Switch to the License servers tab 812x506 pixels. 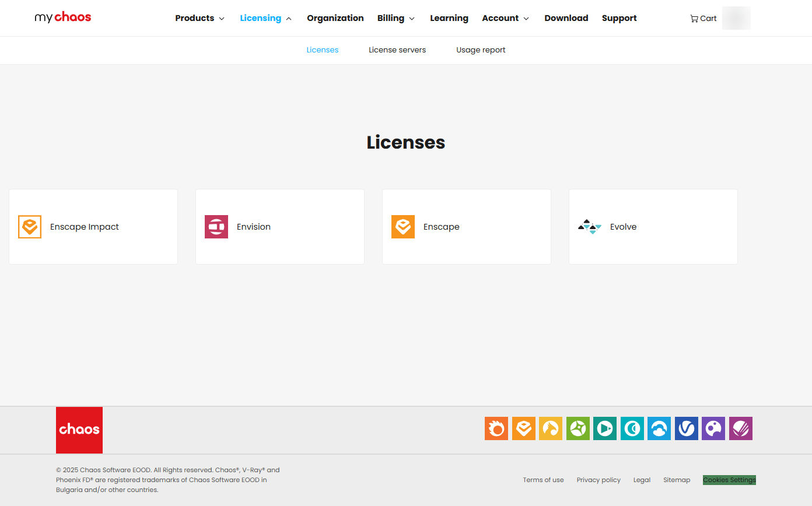(397, 50)
